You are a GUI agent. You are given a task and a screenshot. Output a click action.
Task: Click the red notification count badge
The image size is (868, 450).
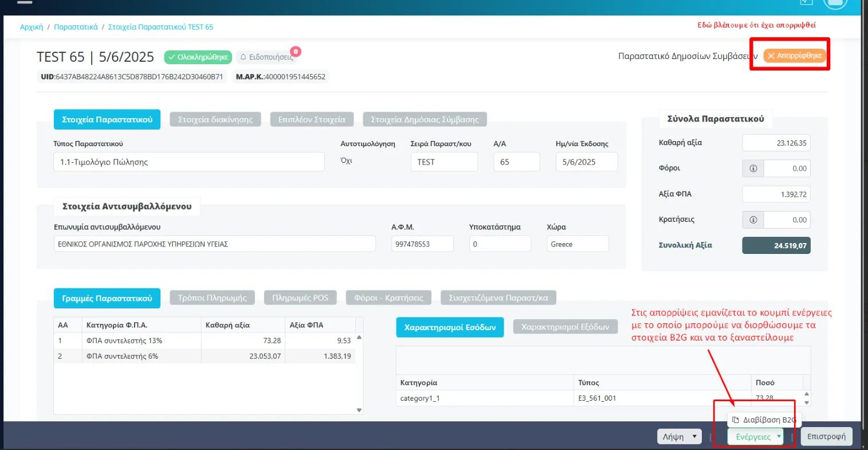[296, 52]
